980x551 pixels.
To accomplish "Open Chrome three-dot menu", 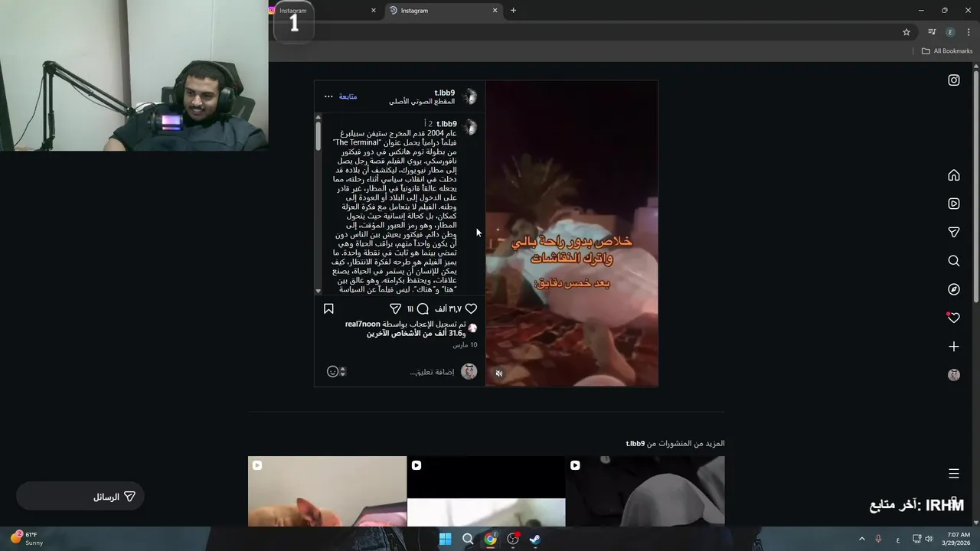I will (969, 32).
